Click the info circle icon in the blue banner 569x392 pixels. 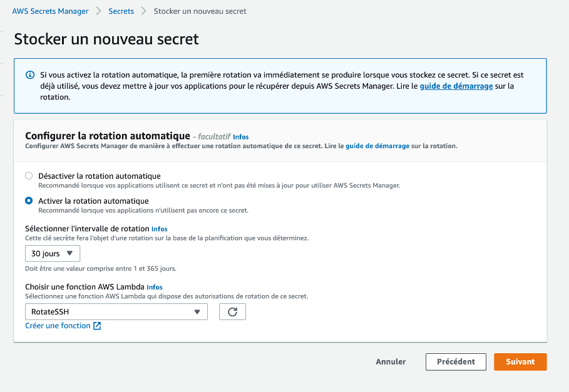coord(30,75)
